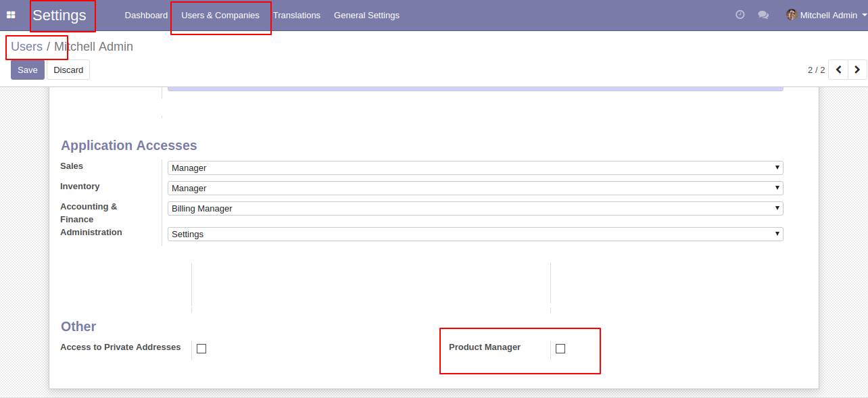The image size is (868, 398).
Task: Expand the Sales access dropdown
Action: point(475,168)
